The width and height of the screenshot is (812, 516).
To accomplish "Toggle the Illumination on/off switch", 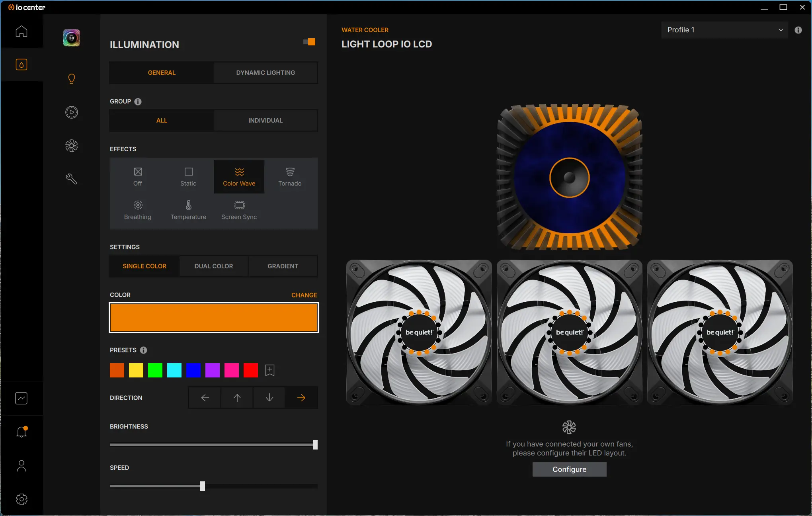I will click(309, 42).
